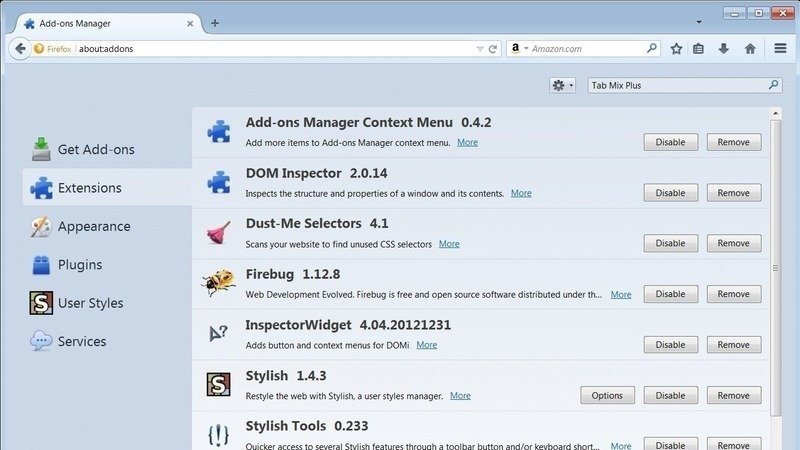Open More link for Firebug
Screen dimensions: 800x450
(621, 294)
